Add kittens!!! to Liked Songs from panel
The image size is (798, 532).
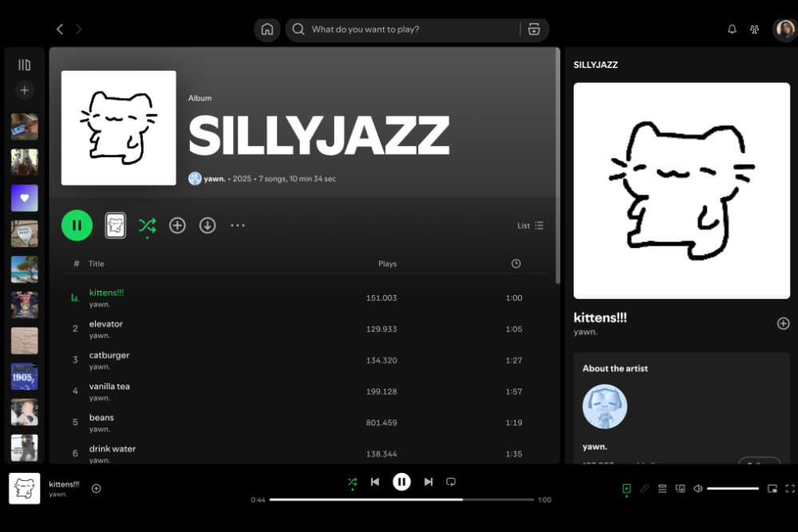pyautogui.click(x=784, y=324)
